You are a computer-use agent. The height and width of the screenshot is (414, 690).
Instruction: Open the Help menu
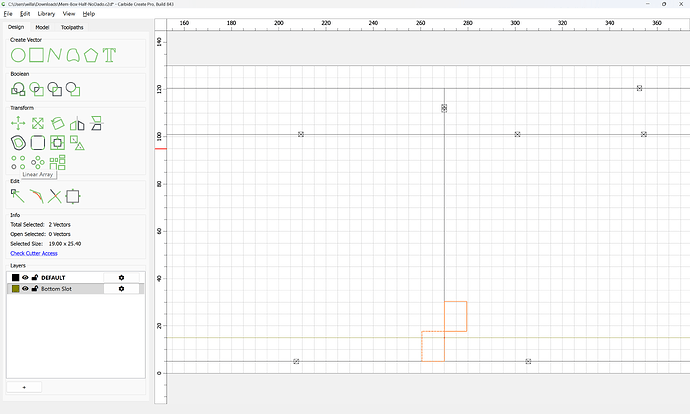(89, 14)
